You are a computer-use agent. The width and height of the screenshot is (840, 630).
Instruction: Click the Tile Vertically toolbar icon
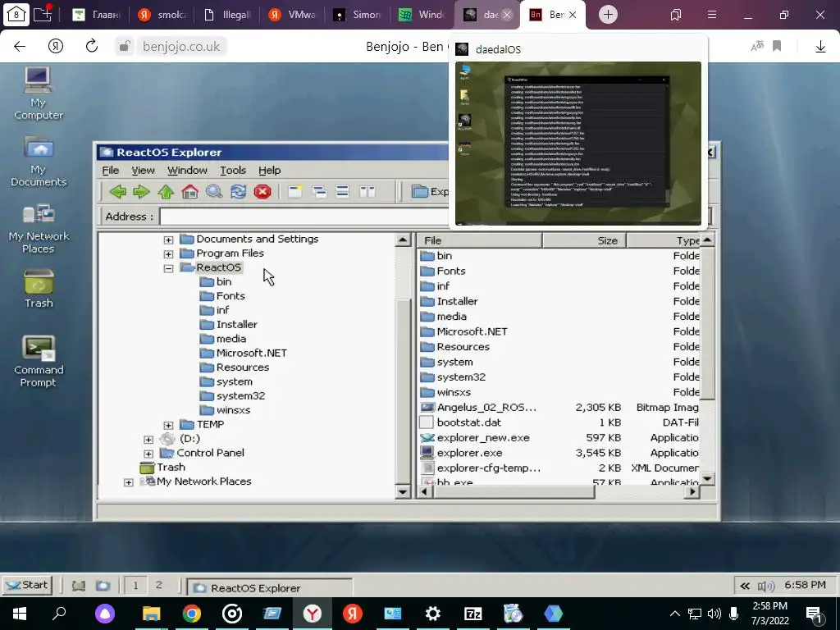click(x=367, y=192)
